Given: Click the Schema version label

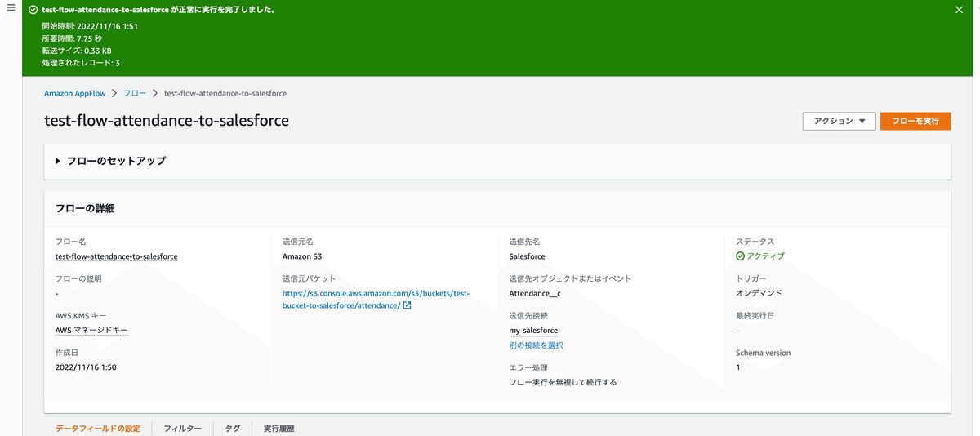Looking at the screenshot, I should click(x=763, y=353).
